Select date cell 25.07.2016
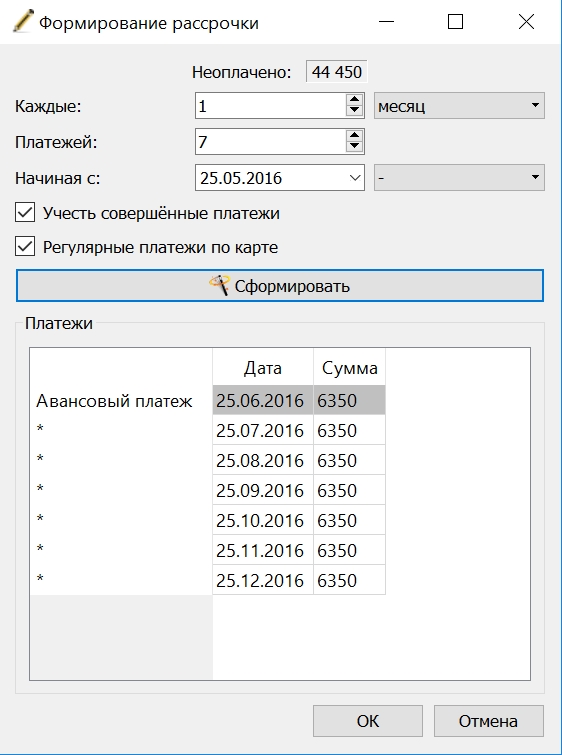The image size is (562, 755). 263,430
